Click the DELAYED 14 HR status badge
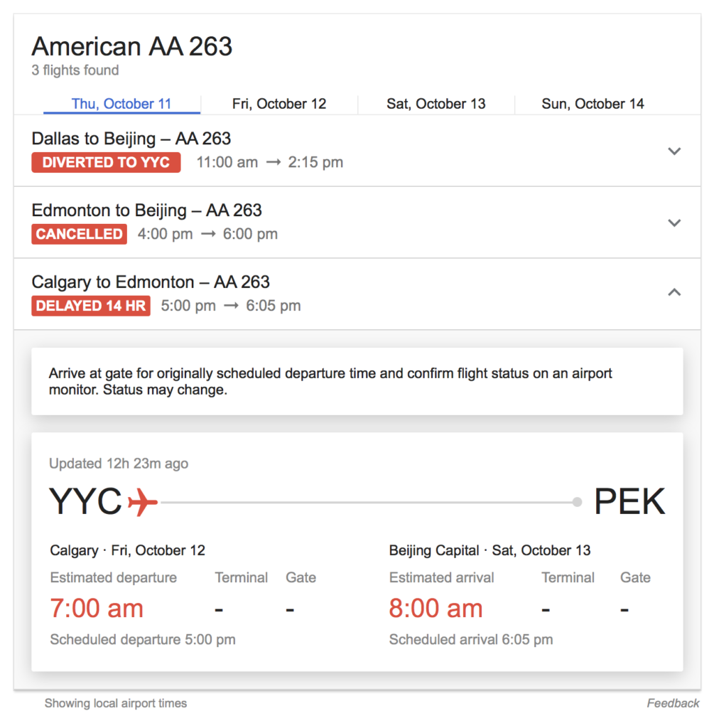 (x=91, y=306)
